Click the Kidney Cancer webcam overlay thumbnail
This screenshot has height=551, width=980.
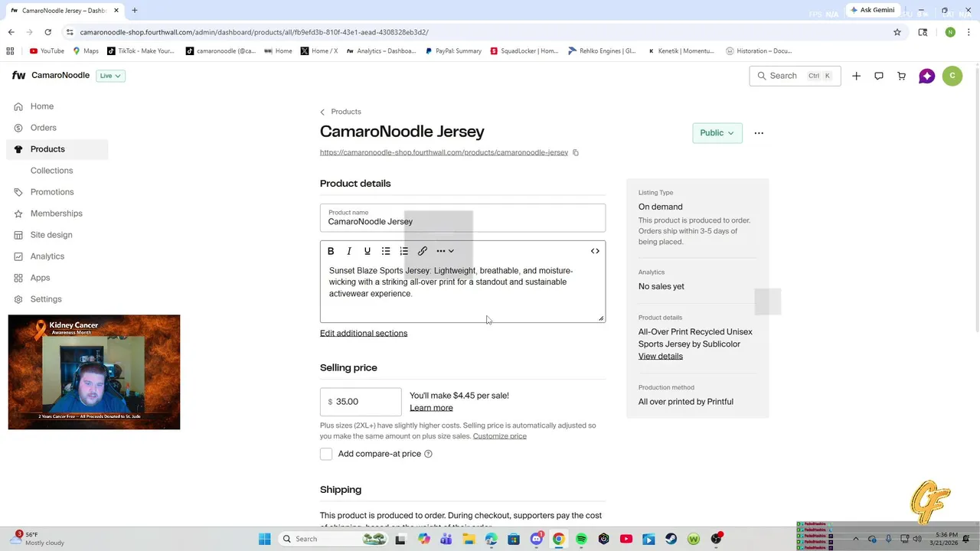coord(94,372)
